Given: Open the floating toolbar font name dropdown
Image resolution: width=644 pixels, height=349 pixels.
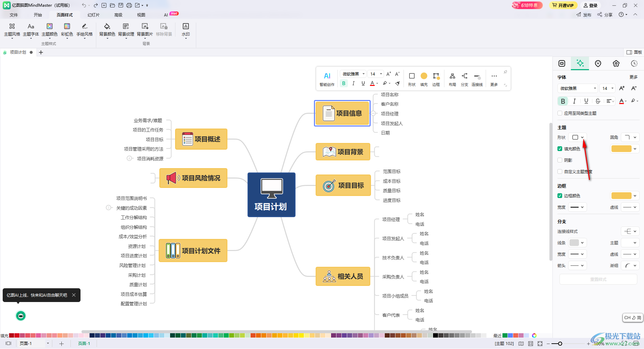Looking at the screenshot, I should click(354, 74).
